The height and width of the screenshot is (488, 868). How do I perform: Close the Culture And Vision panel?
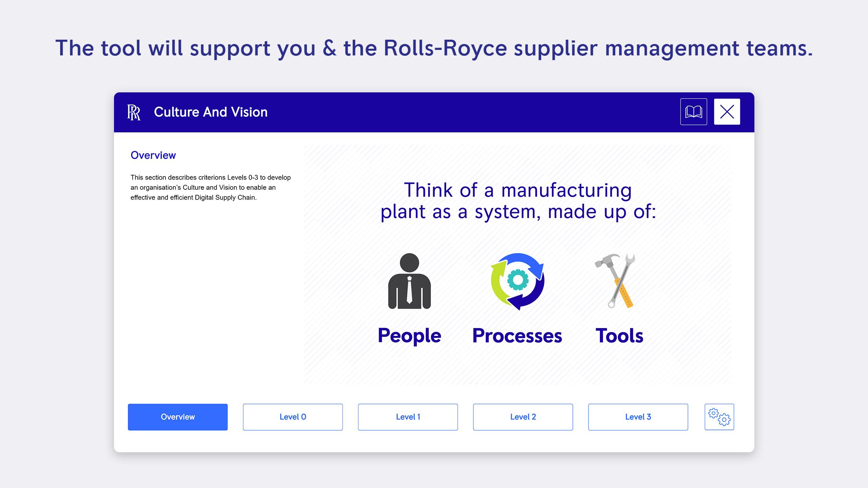pos(727,112)
